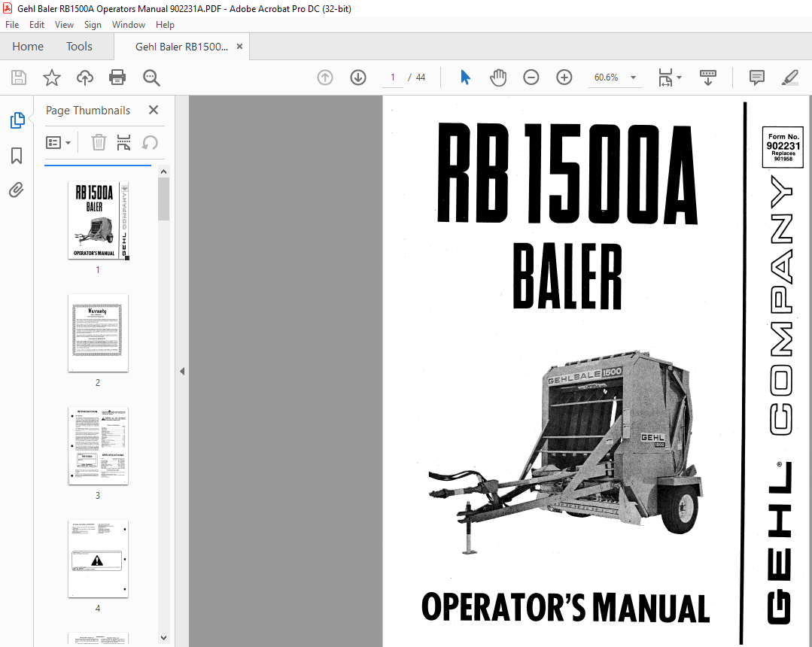
Task: Click thumbnails scrollbar down arrow
Action: [x=163, y=638]
